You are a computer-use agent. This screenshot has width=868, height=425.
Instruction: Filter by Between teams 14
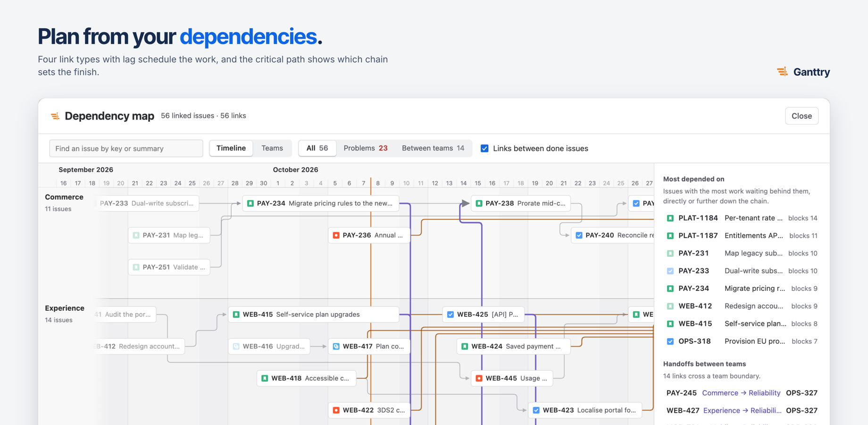click(x=433, y=148)
